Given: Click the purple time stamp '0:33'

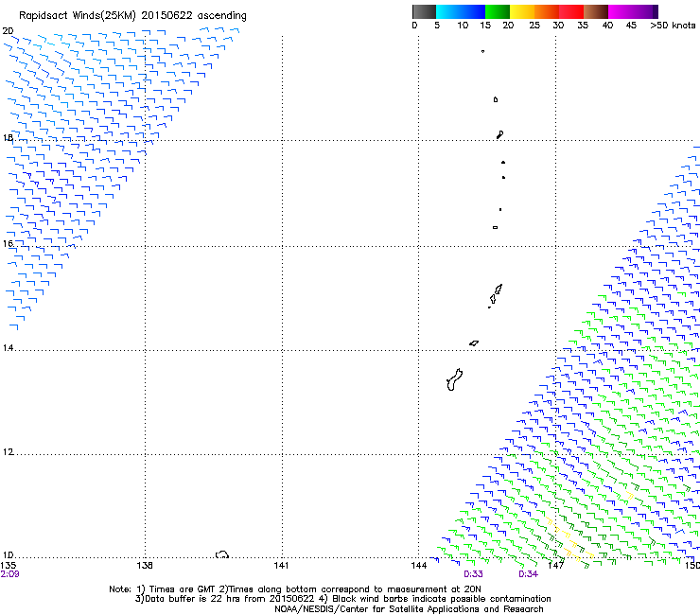Looking at the screenshot, I should tap(473, 574).
